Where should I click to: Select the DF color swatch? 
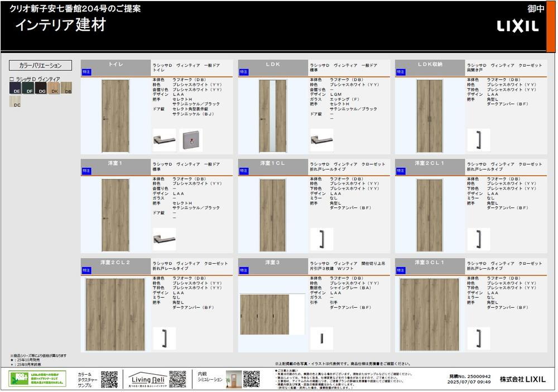click(x=28, y=88)
